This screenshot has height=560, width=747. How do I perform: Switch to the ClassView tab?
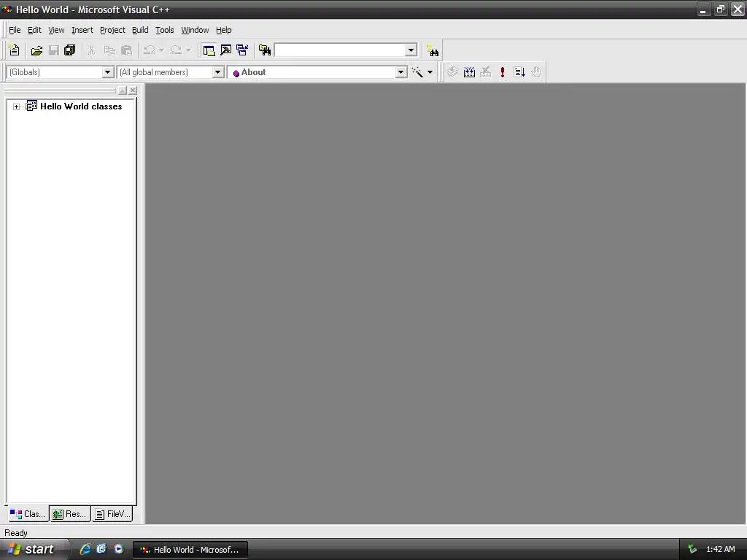point(28,514)
